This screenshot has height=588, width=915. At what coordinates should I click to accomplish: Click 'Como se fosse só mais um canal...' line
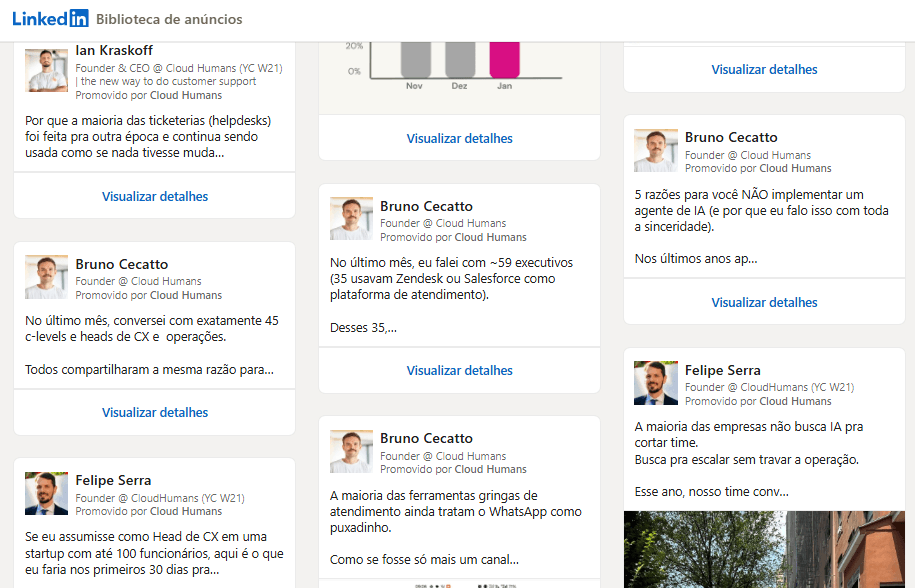coord(424,560)
